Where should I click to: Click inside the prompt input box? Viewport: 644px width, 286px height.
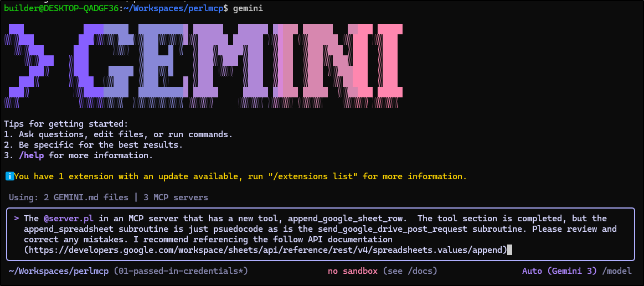point(321,234)
